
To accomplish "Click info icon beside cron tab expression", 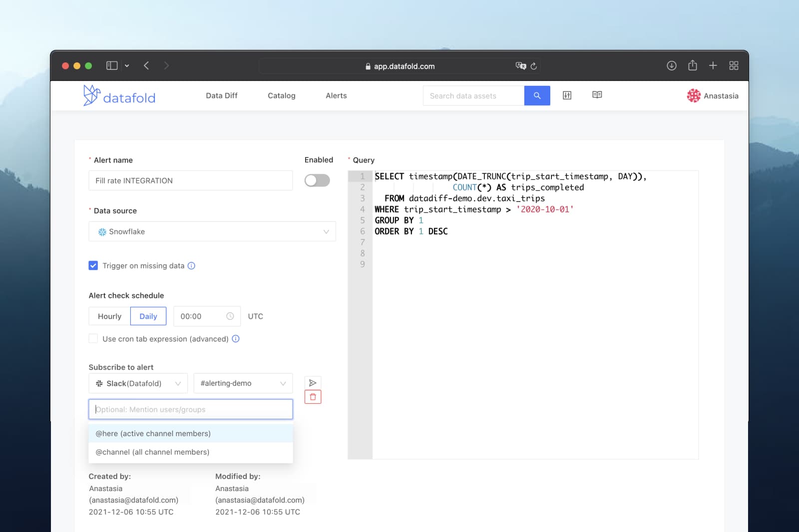I will tap(236, 338).
